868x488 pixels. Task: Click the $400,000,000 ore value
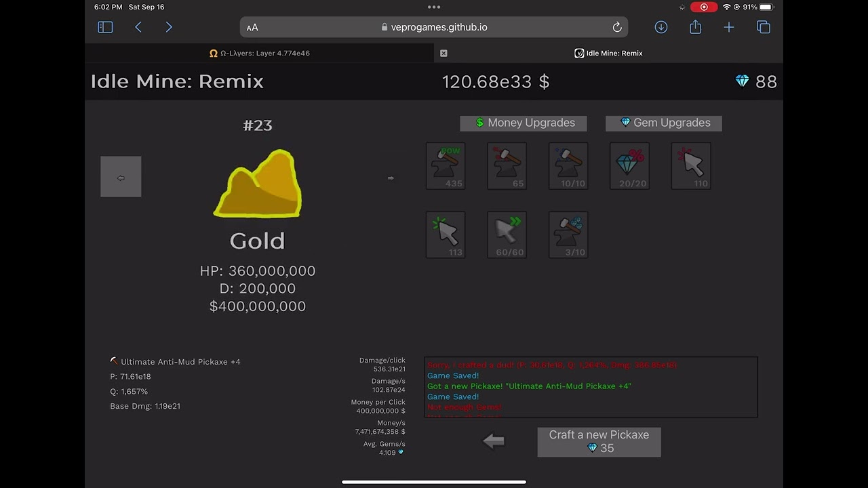click(258, 306)
